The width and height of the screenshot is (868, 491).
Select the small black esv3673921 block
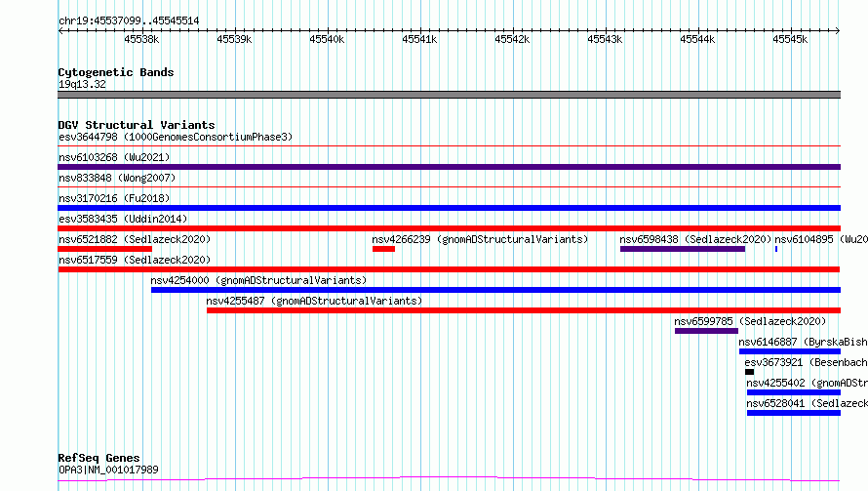tap(750, 372)
